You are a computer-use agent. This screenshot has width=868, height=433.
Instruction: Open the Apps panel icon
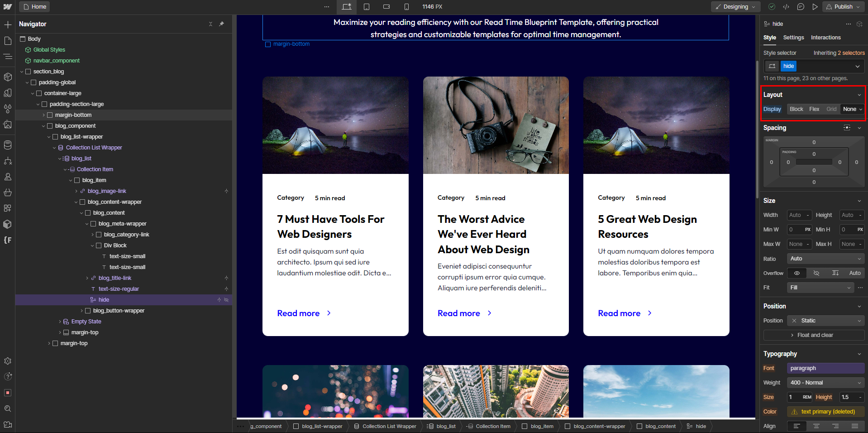click(8, 208)
